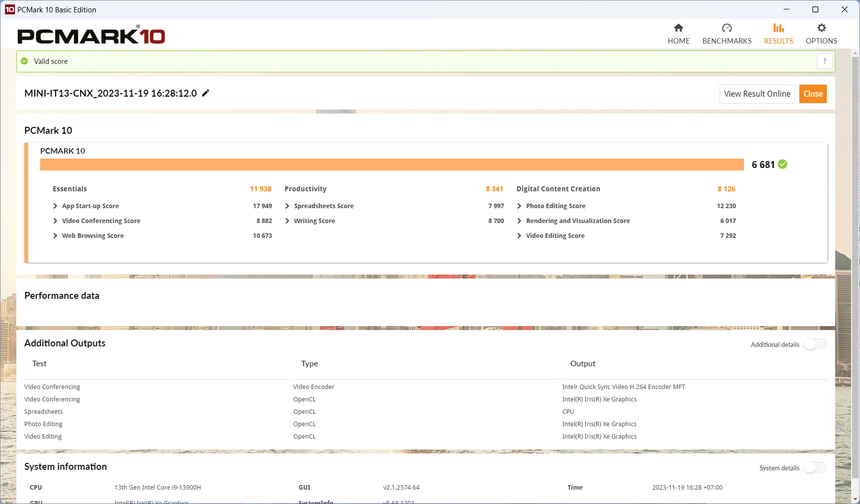Click 13th Gen Intel Core i9-13900H text
This screenshot has height=504, width=860.
click(x=158, y=488)
